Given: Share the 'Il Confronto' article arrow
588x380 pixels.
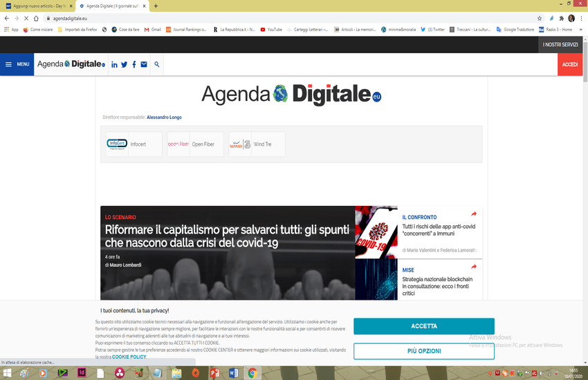Looking at the screenshot, I should (474, 214).
